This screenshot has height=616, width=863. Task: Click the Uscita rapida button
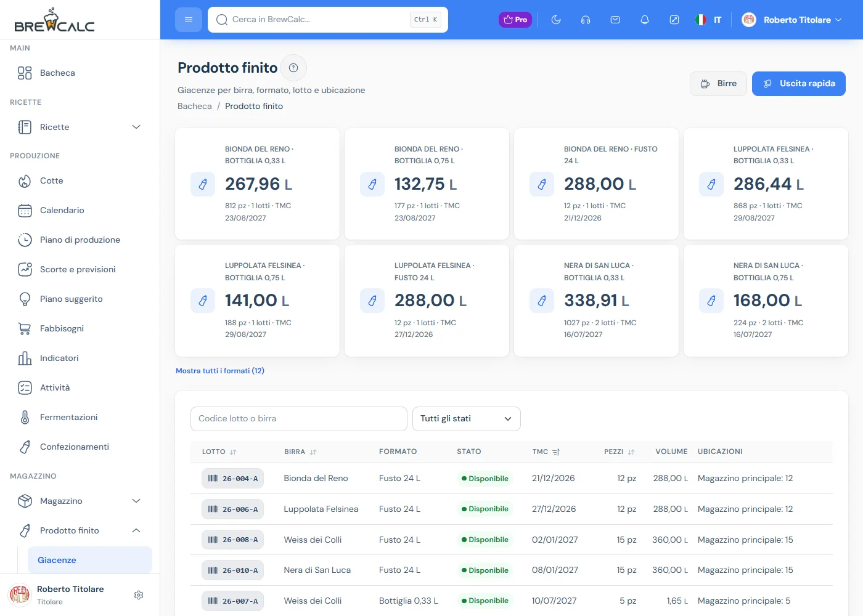tap(799, 84)
